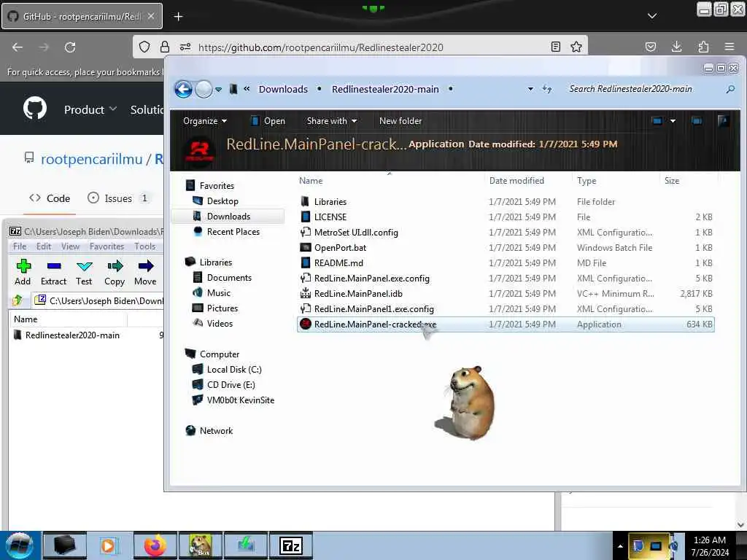This screenshot has height=560, width=747.
Task: Open recent locations dropdown beside Forward button
Action: click(218, 89)
